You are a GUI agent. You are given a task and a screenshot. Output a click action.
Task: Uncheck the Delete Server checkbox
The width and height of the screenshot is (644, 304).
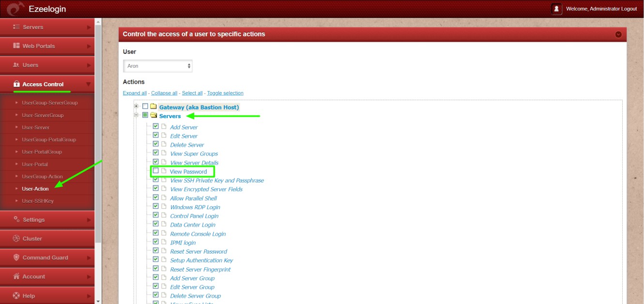[x=156, y=144]
